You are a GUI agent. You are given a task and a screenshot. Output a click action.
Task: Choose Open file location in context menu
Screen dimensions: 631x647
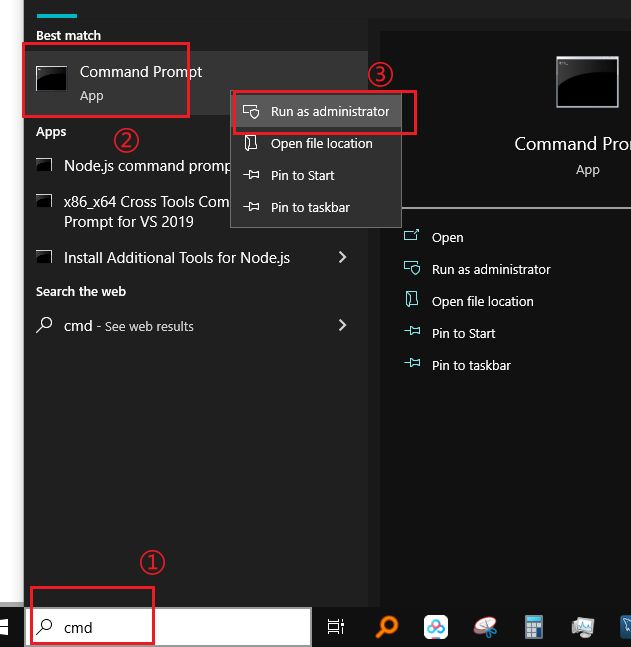[x=321, y=144]
